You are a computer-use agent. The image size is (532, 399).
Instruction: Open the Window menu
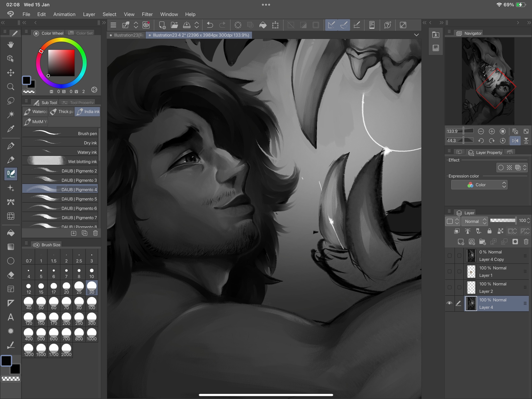coord(169,14)
